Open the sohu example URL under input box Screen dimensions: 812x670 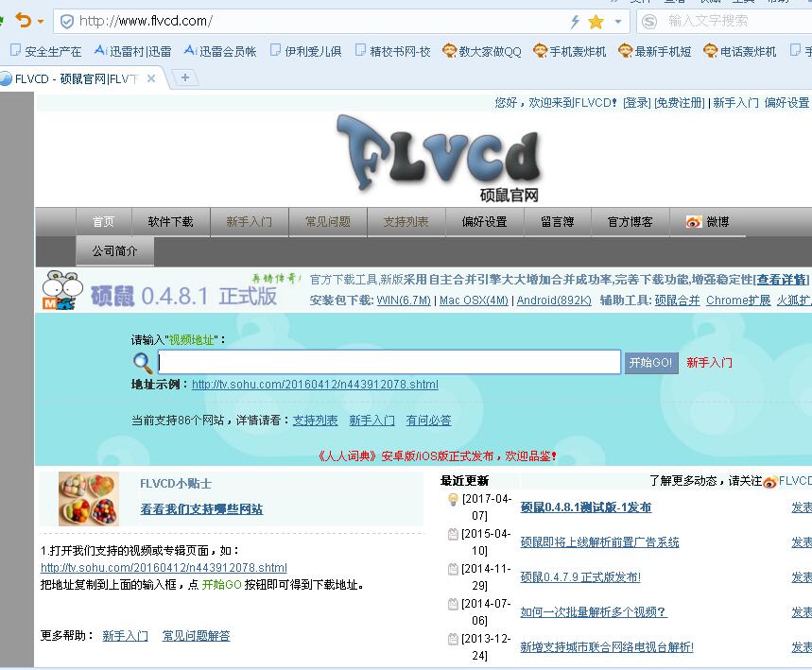coord(315,385)
